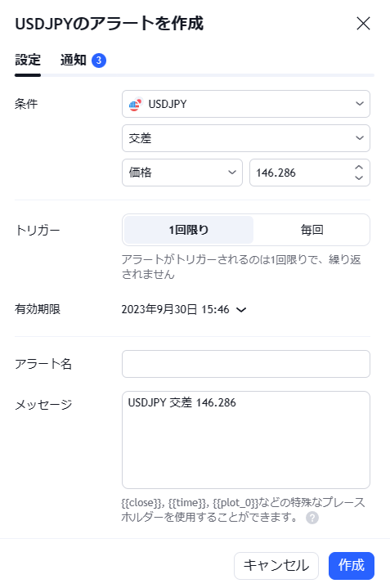The width and height of the screenshot is (390, 588).
Task: Open the 価格 dropdown
Action: pos(182,173)
